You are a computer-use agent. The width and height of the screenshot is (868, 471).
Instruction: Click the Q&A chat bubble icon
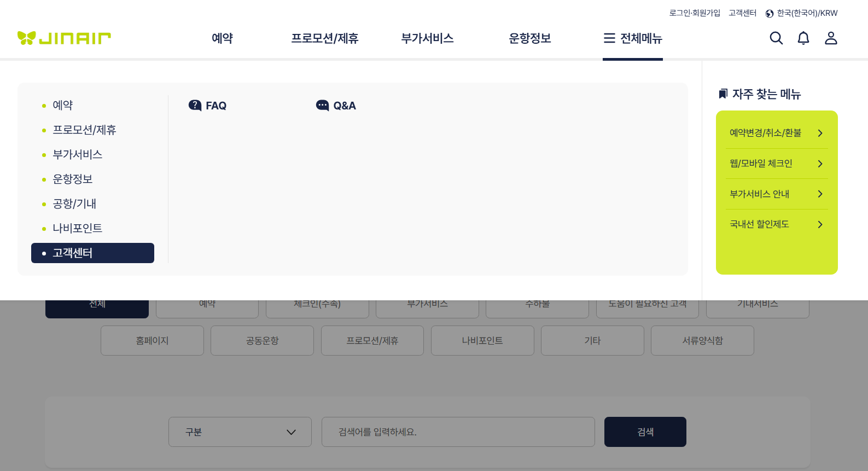(x=323, y=105)
